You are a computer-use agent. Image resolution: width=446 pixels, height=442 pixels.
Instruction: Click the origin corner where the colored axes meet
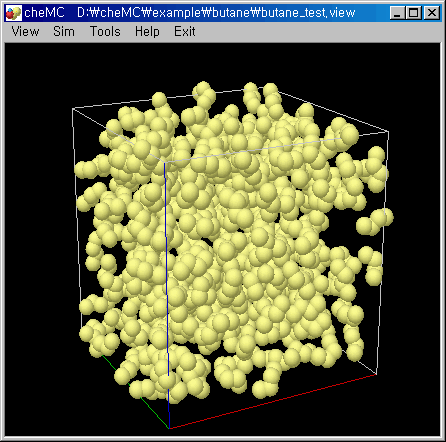(169, 428)
